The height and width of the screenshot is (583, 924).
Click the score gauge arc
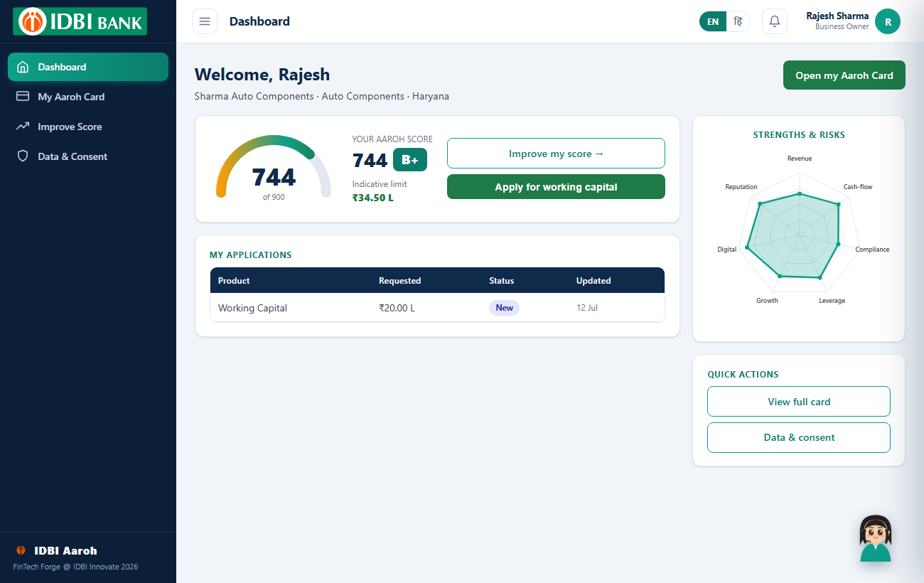[274, 165]
